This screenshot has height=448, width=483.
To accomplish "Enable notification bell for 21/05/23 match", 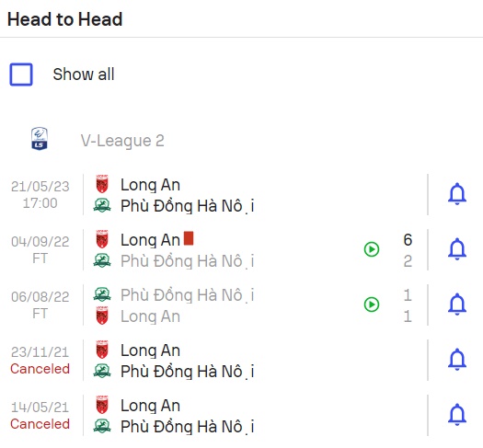I will pos(457,194).
